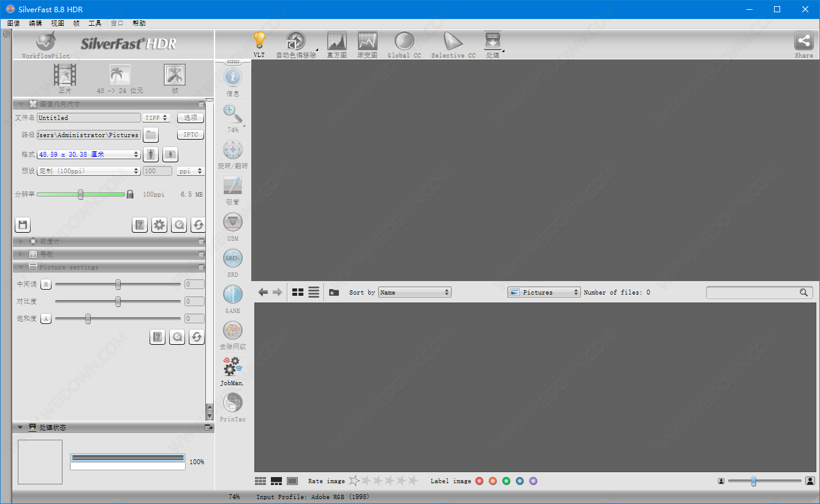Screen dimensions: 820x504
Task: Expand the 密度计 panel
Action: pyautogui.click(x=20, y=241)
